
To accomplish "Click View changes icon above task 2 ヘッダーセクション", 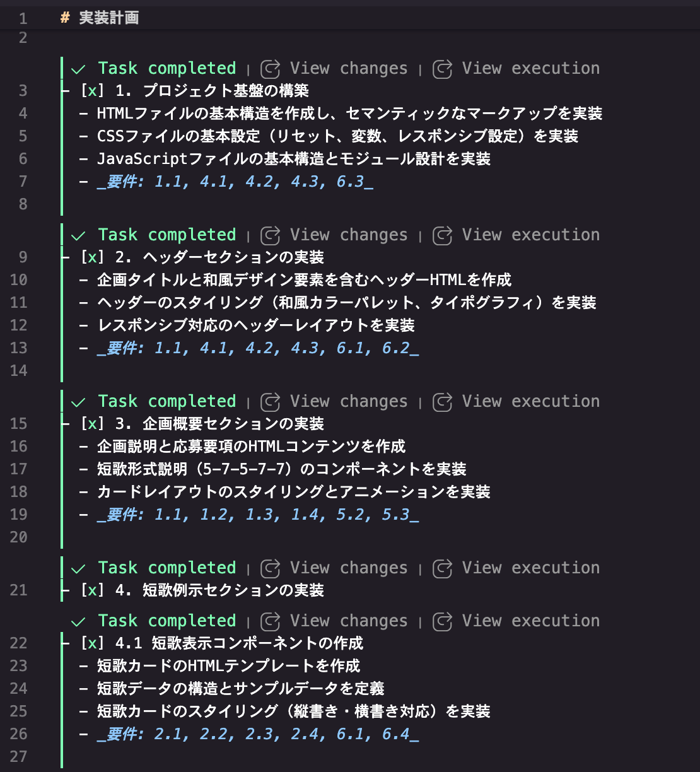I will point(271,235).
